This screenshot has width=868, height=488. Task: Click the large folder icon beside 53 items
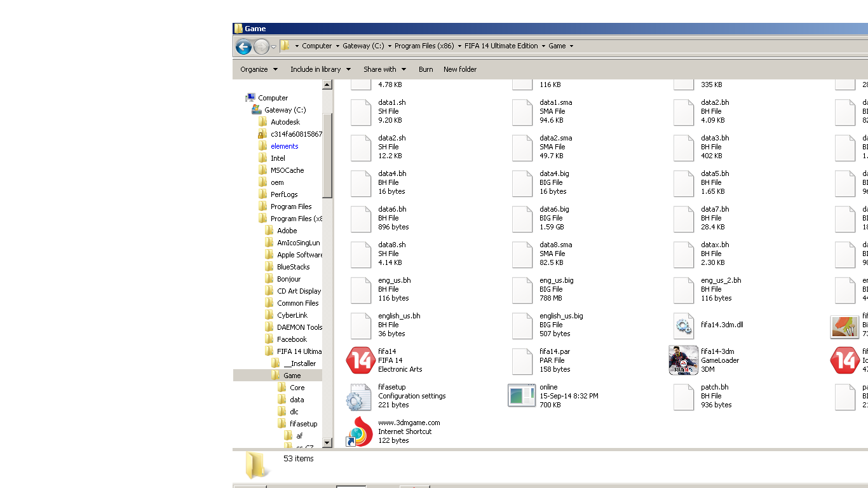256,464
